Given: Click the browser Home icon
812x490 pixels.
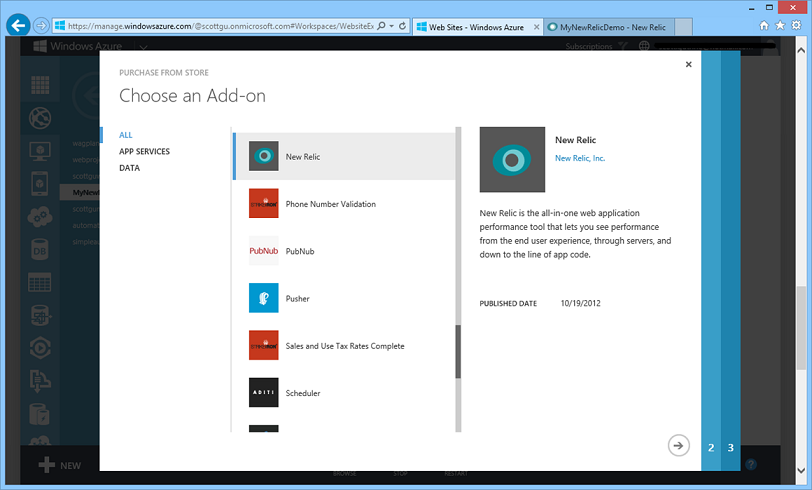Looking at the screenshot, I should pos(764,25).
